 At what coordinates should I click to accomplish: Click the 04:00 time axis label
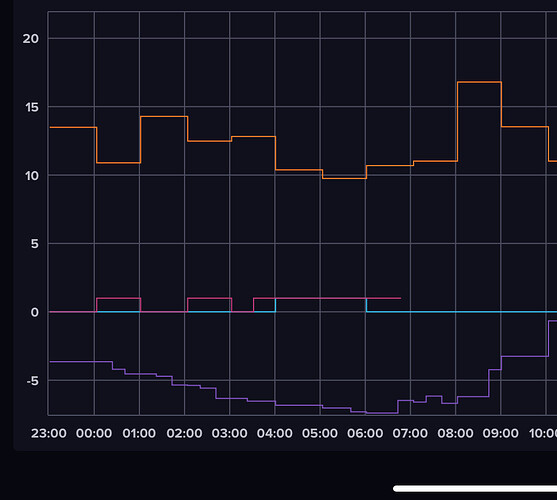tap(275, 433)
